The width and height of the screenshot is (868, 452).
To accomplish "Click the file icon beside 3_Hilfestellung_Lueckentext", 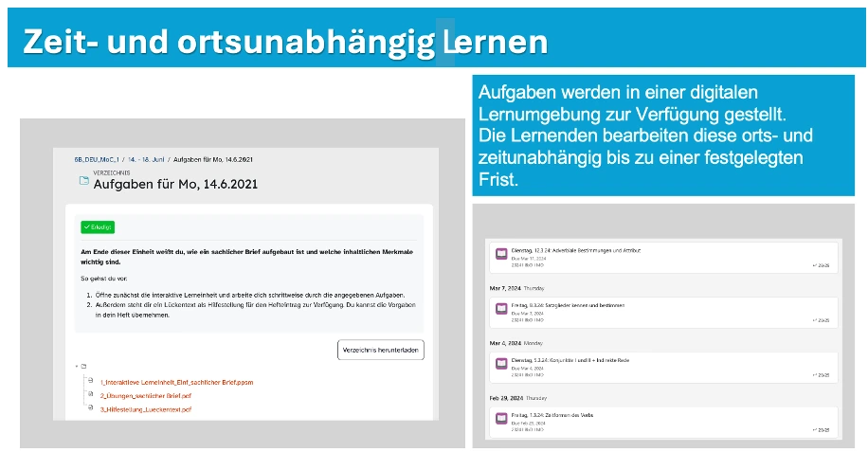I will click(91, 409).
